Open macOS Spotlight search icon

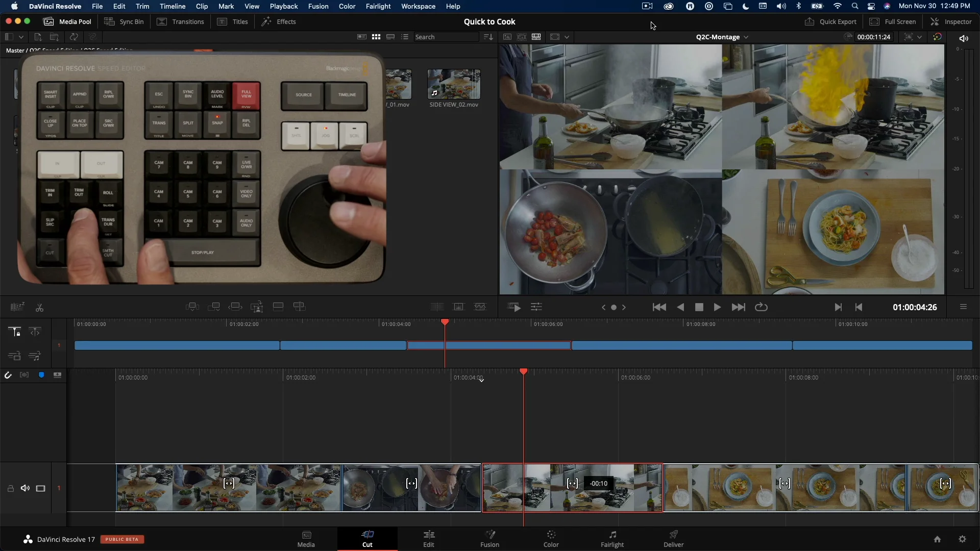pos(855,6)
